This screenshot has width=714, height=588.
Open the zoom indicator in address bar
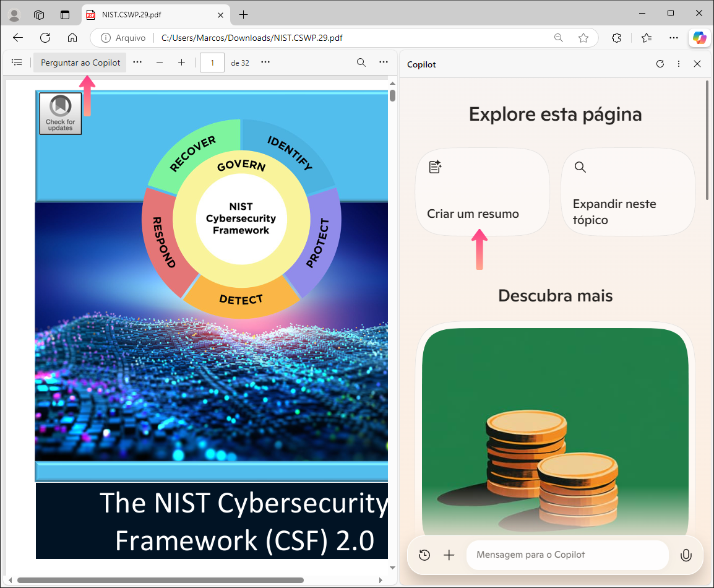pyautogui.click(x=558, y=38)
